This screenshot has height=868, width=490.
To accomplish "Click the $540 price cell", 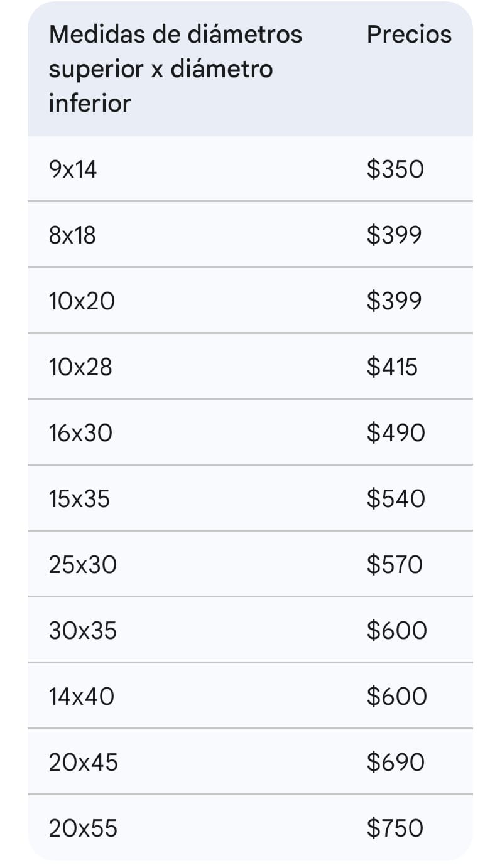I will click(396, 499).
